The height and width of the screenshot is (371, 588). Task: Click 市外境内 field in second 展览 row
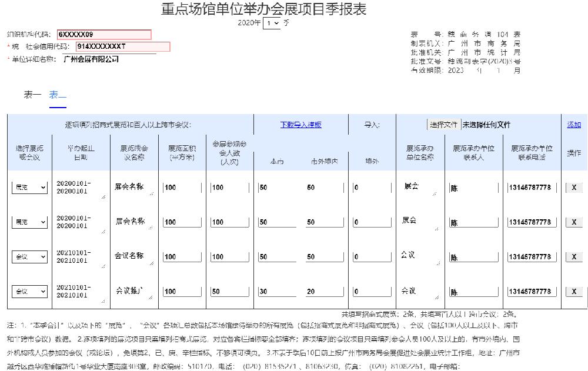click(x=325, y=222)
